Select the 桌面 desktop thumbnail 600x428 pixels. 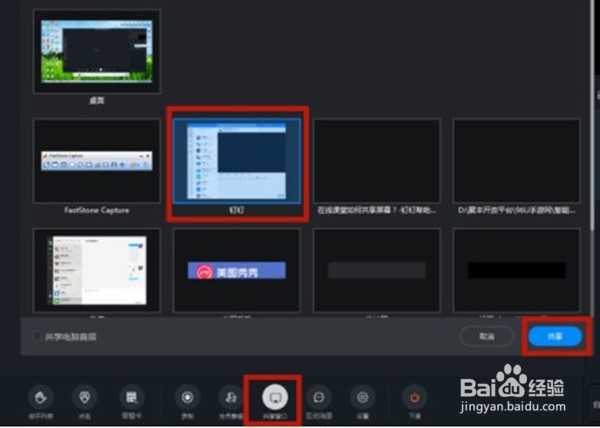coord(97,52)
